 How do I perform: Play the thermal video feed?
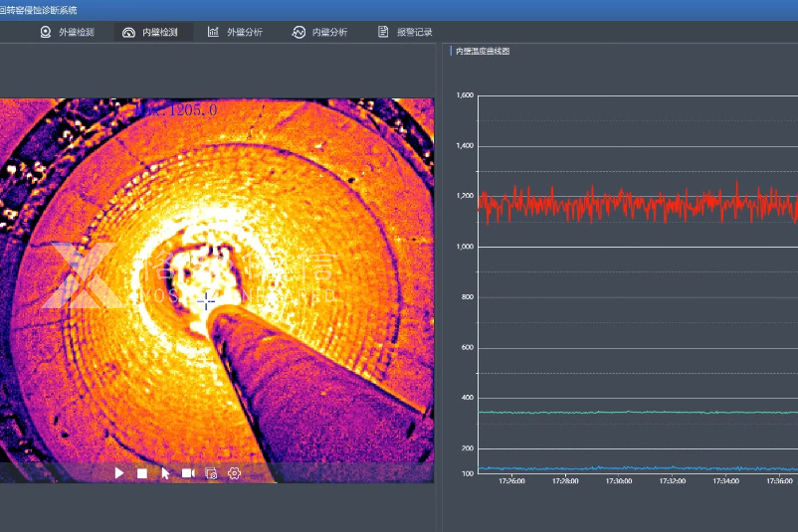click(x=119, y=473)
